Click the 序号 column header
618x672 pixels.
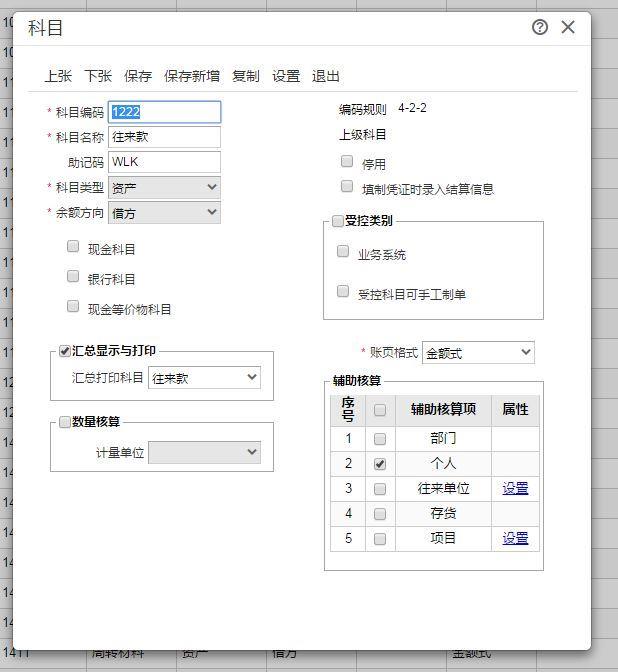tap(348, 410)
